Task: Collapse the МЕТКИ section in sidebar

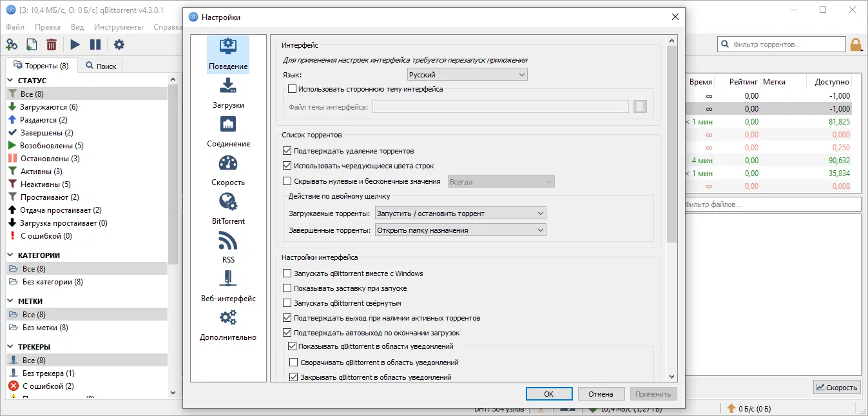Action: [x=11, y=301]
